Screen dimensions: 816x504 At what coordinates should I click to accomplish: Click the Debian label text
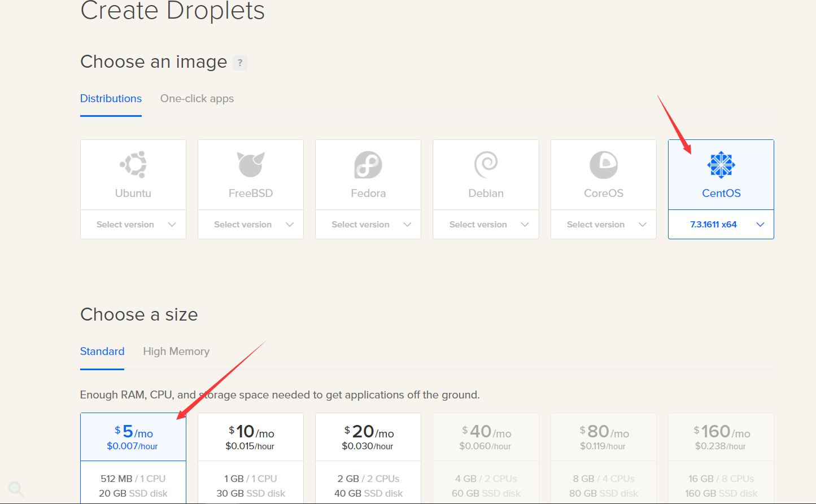coord(486,194)
